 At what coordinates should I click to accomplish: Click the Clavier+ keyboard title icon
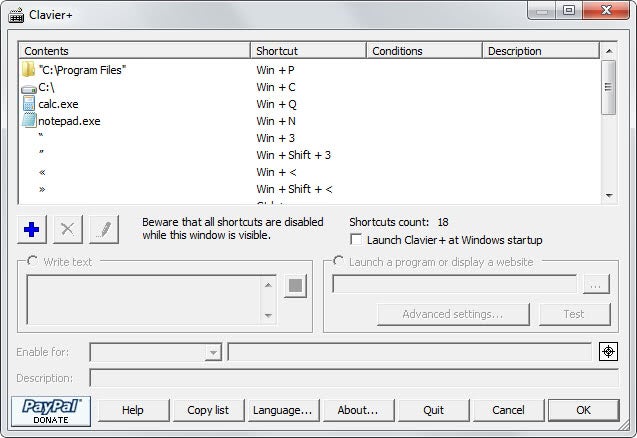pos(16,15)
